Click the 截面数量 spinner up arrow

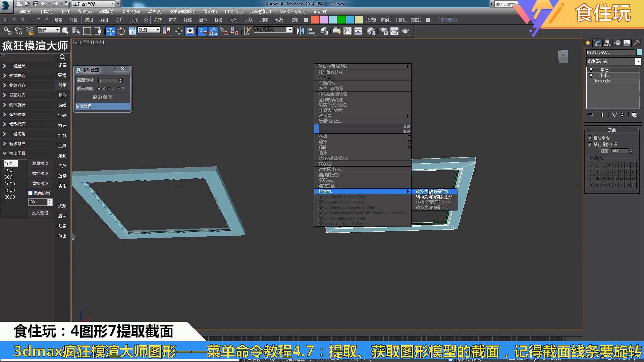121,79
